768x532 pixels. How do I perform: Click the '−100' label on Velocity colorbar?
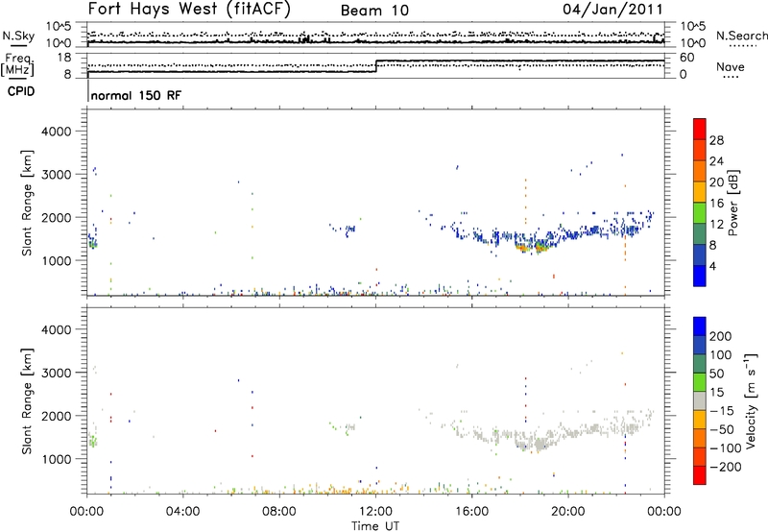pos(725,448)
